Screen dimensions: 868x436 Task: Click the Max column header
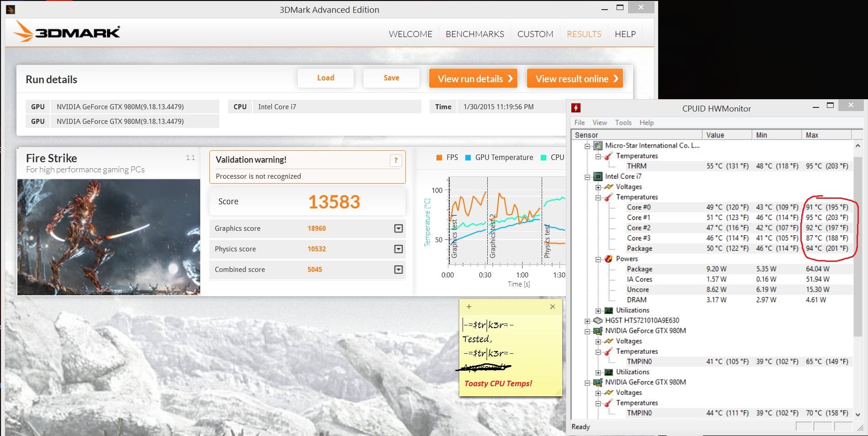point(827,135)
